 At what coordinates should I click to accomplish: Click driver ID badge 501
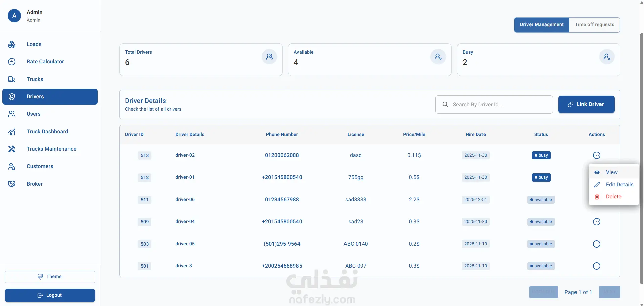(x=145, y=266)
